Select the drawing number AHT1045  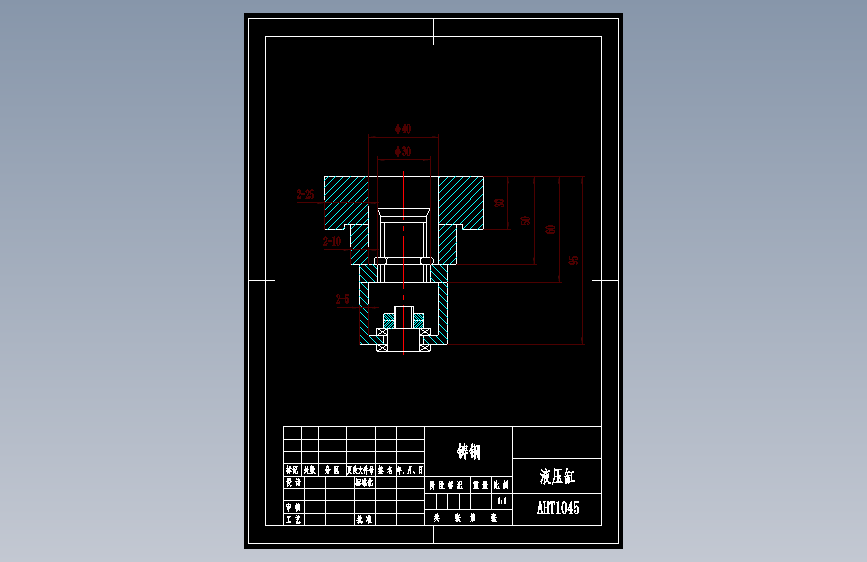(558, 508)
